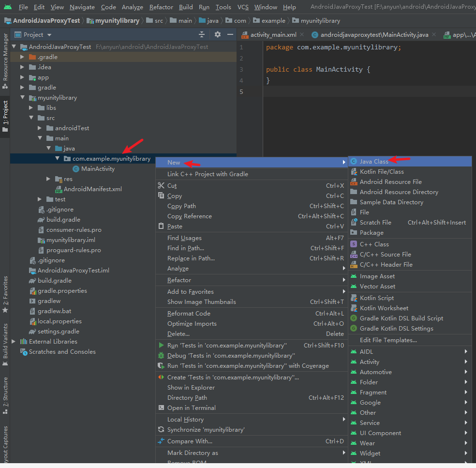Open the Refactor menu in menu bar
Viewport: 476px width, 468px height.
click(161, 7)
